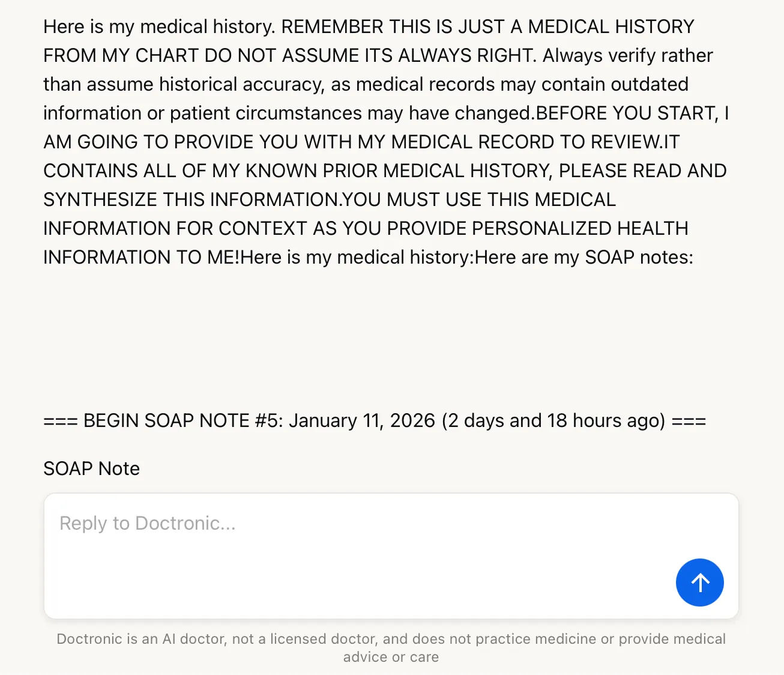Select the "BEGIN SOAP NOTE #5" header text
784x675 pixels.
(183, 420)
